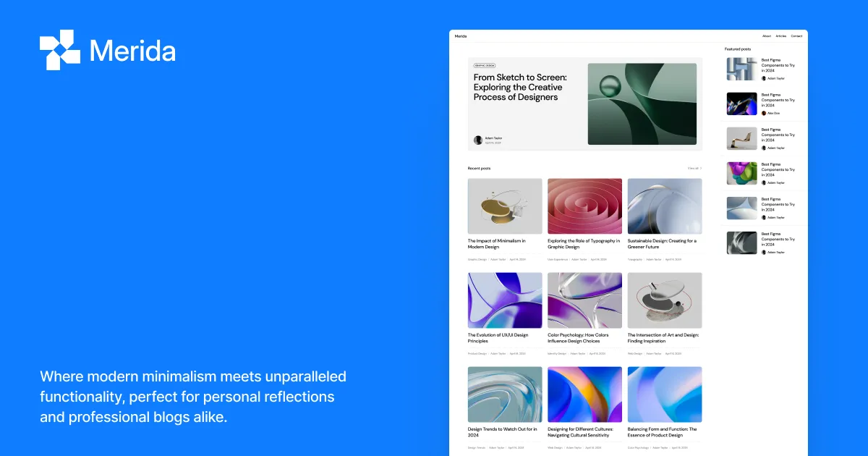
Task: Go to the Contact page
Action: 796,36
